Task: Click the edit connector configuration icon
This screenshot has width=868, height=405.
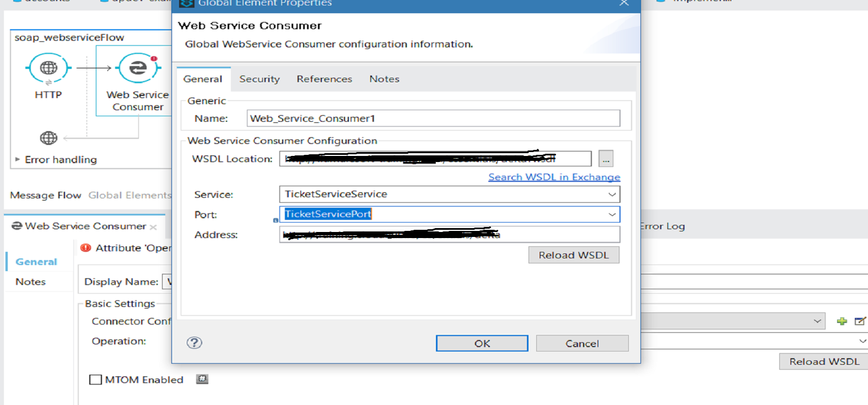Action: (x=860, y=321)
